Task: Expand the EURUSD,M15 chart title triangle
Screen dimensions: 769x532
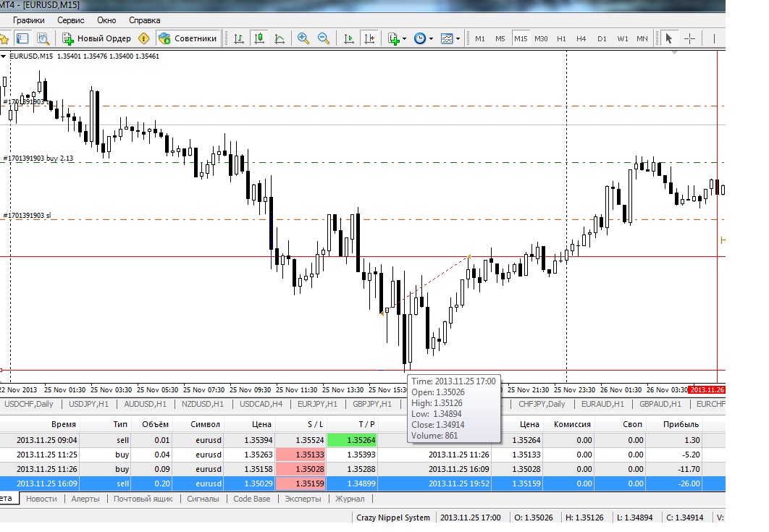Action: 4,56
